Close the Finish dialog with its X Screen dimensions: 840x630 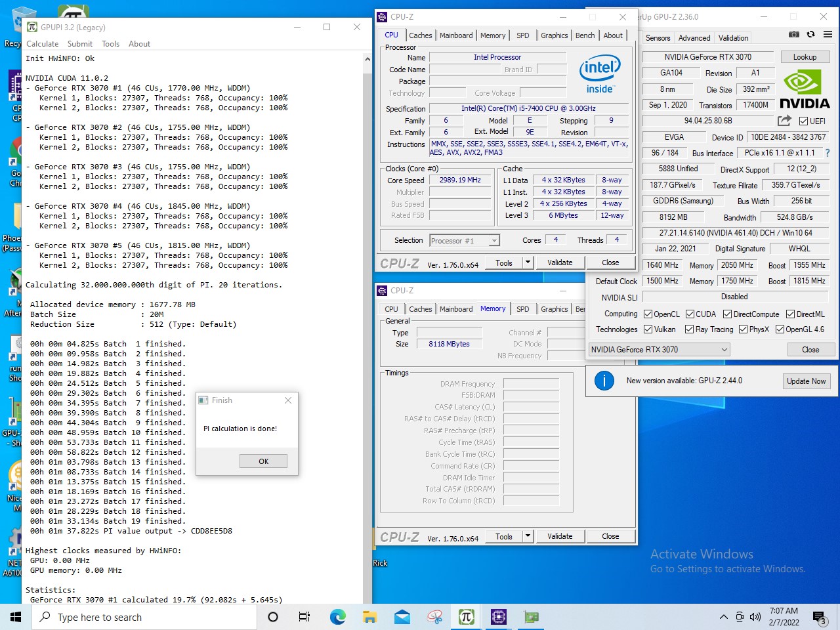(x=287, y=400)
